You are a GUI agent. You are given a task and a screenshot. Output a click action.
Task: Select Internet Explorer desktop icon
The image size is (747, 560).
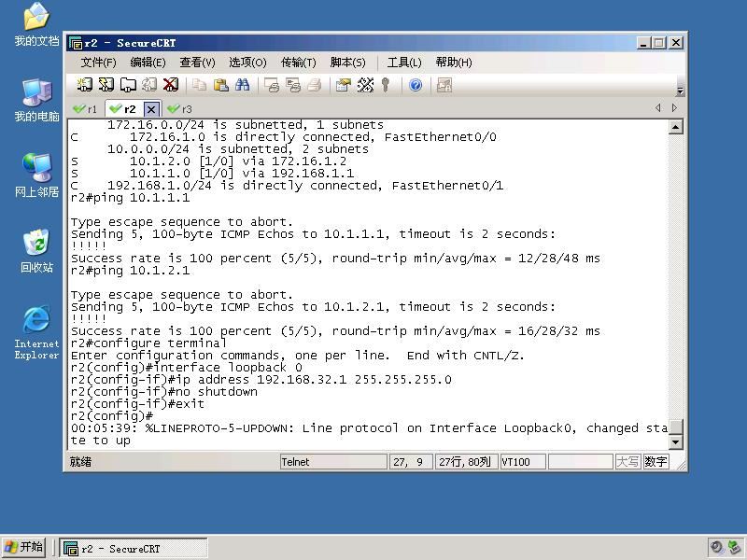tap(36, 332)
